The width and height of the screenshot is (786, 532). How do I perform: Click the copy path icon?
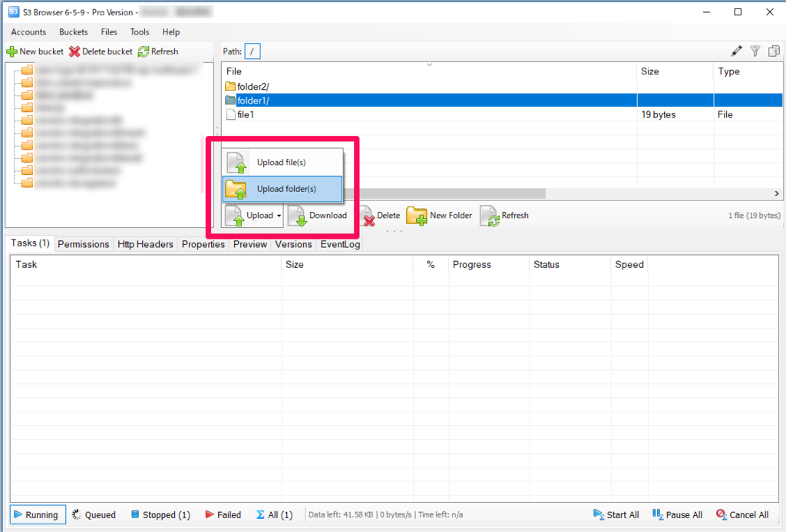click(x=774, y=51)
